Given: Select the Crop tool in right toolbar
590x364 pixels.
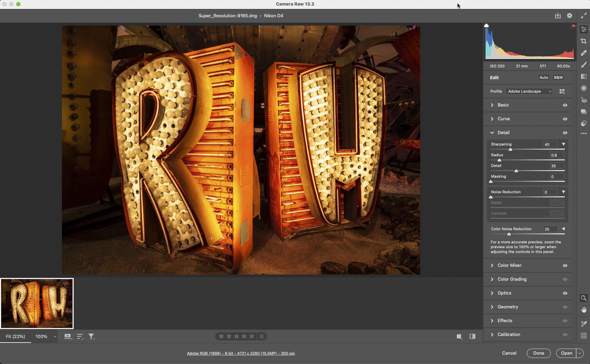Looking at the screenshot, I should click(x=583, y=41).
